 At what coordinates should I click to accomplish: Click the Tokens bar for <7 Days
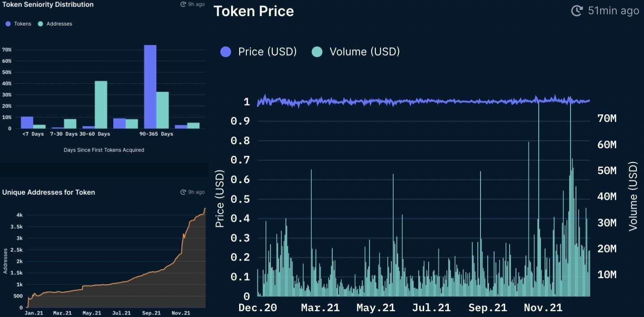point(27,122)
